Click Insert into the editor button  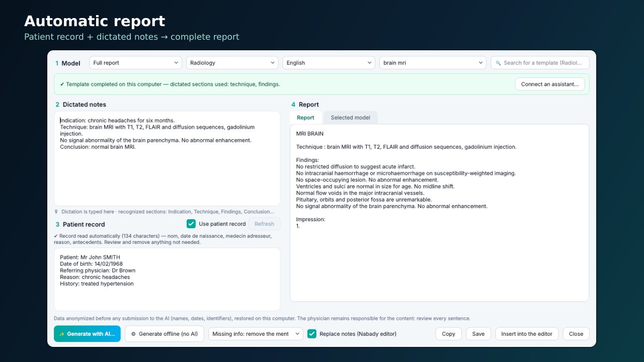point(527,334)
